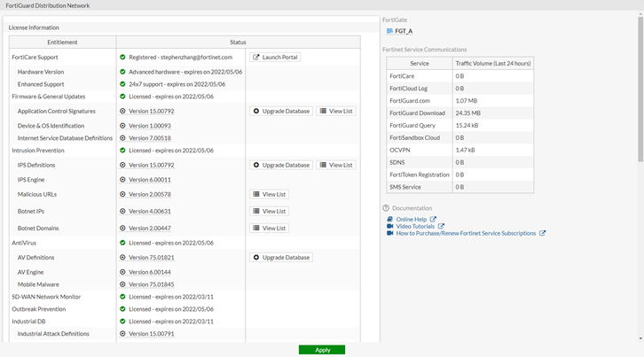View list for Malicious URLs

click(x=270, y=194)
